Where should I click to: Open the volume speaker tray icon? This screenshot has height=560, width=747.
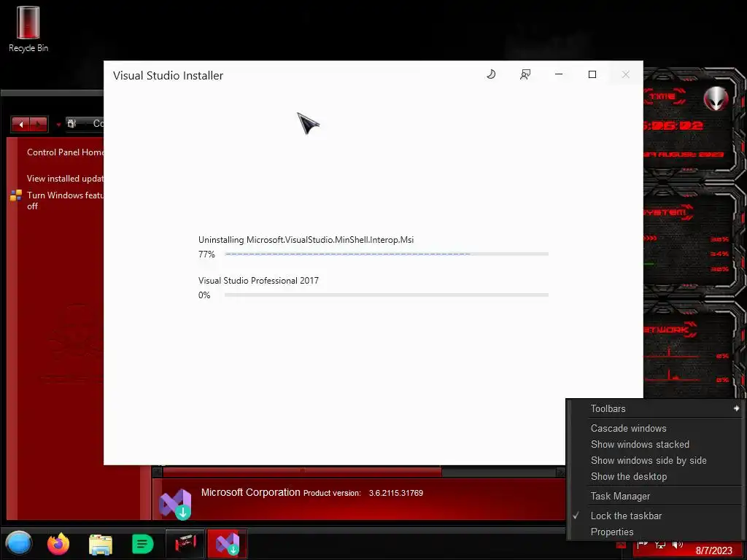[x=677, y=544]
